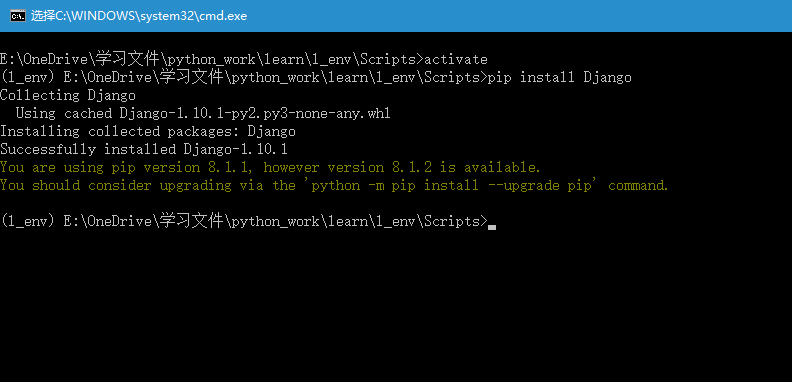Place cursor at the blinking prompt caret
This screenshot has width=792, height=382.
pos(492,227)
